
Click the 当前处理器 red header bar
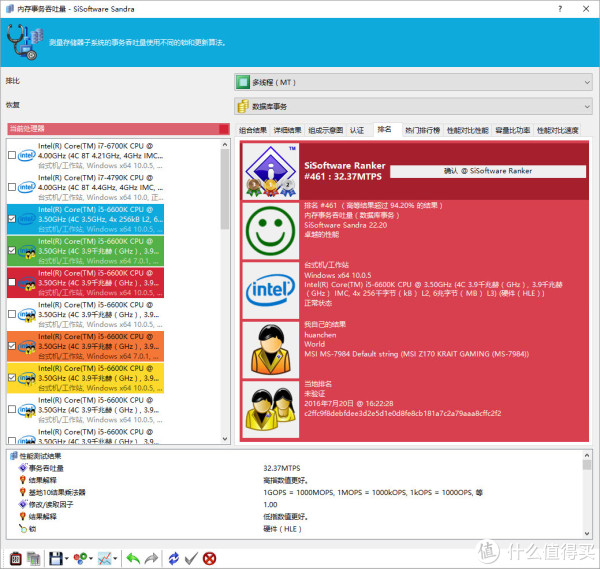pos(118,129)
